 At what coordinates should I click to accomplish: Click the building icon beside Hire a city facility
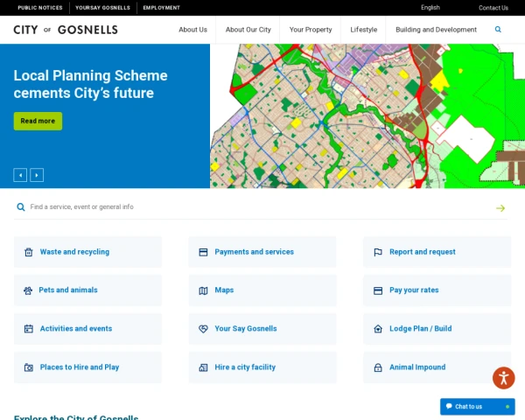point(203,367)
